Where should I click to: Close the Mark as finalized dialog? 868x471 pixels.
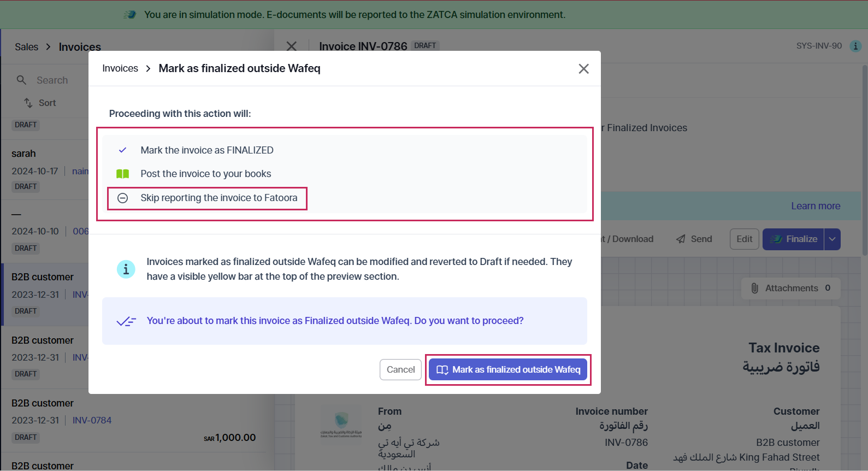point(583,69)
